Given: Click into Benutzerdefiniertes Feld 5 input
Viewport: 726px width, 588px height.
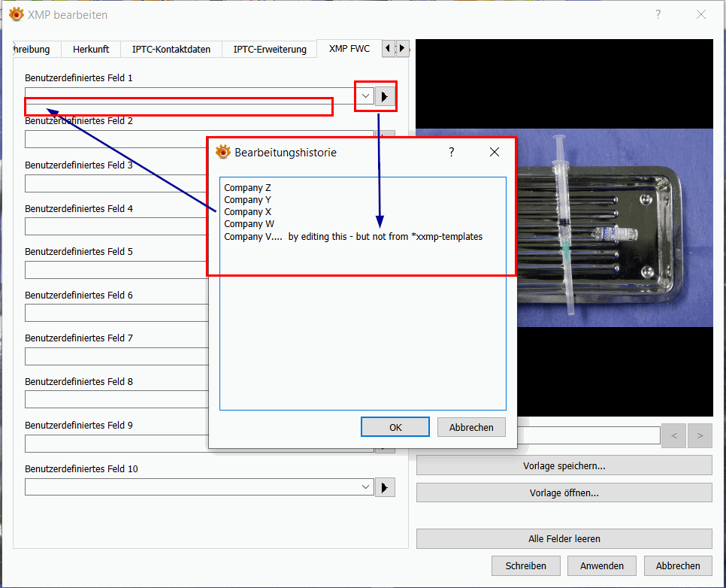Looking at the screenshot, I should click(x=116, y=270).
